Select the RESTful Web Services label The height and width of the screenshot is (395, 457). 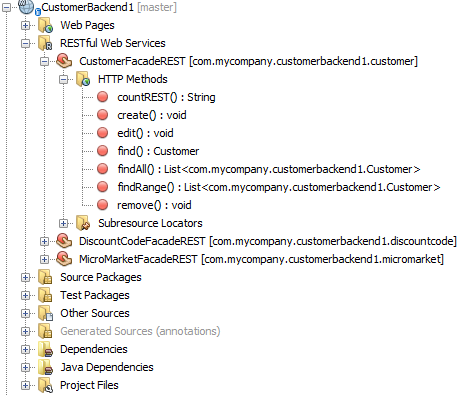pos(113,43)
